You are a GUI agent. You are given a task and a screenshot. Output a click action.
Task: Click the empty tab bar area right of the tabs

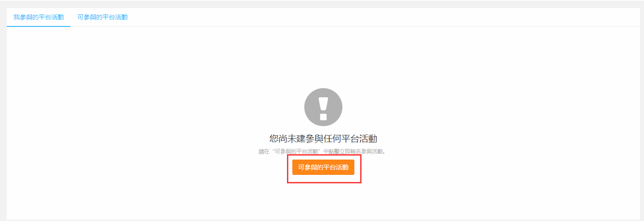(386, 17)
